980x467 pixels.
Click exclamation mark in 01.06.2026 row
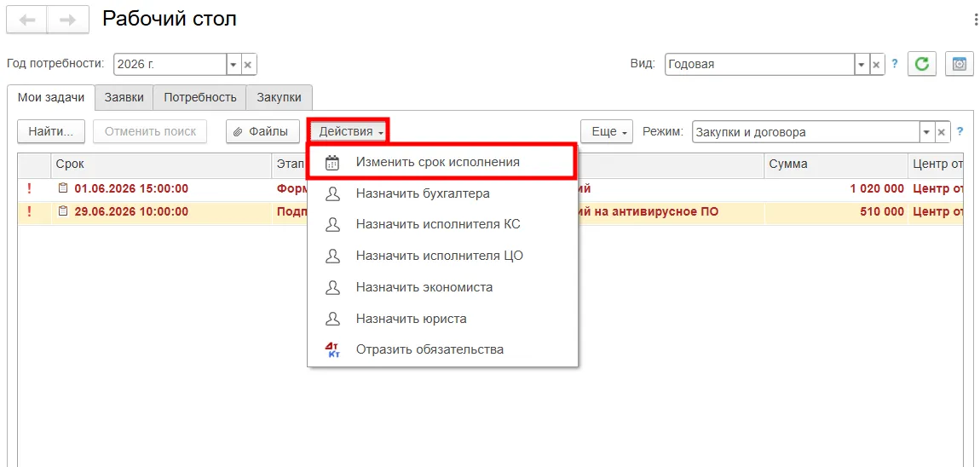tap(27, 188)
